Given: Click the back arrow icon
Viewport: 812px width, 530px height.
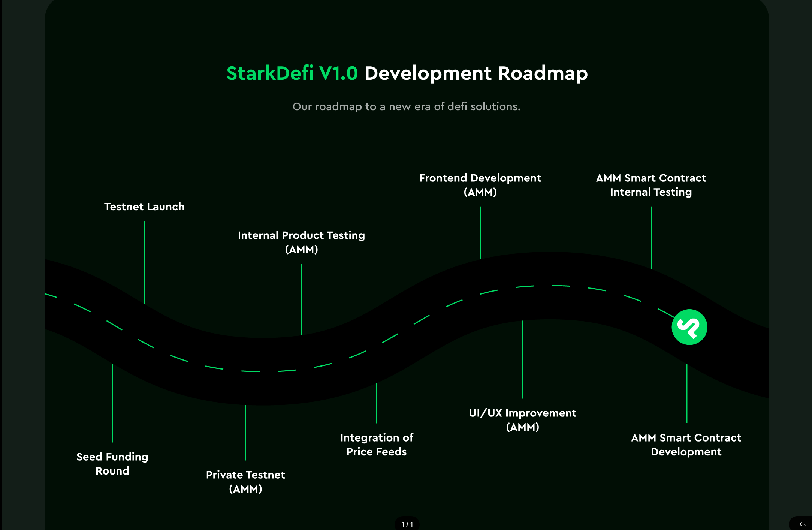Looking at the screenshot, I should pyautogui.click(x=802, y=524).
